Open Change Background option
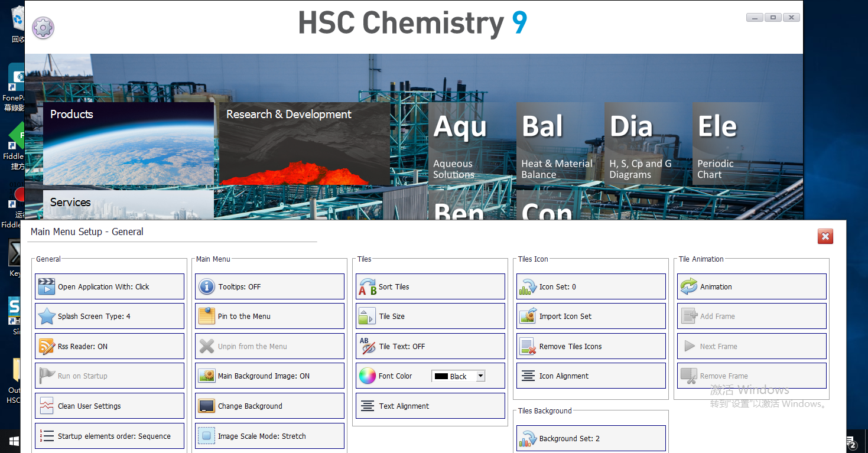Image resolution: width=868 pixels, height=453 pixels. (269, 406)
